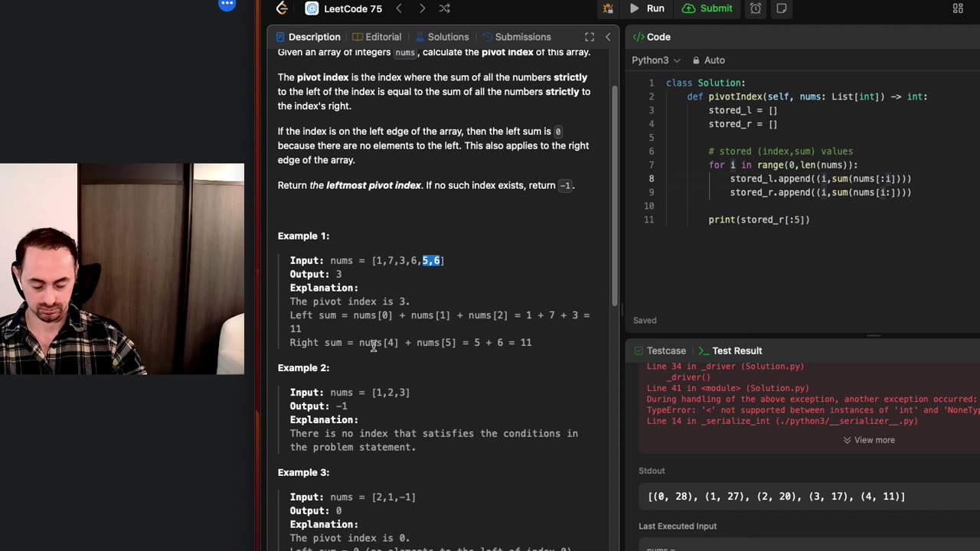Click the 'Last Executed Input' label
980x551 pixels.
tap(678, 527)
